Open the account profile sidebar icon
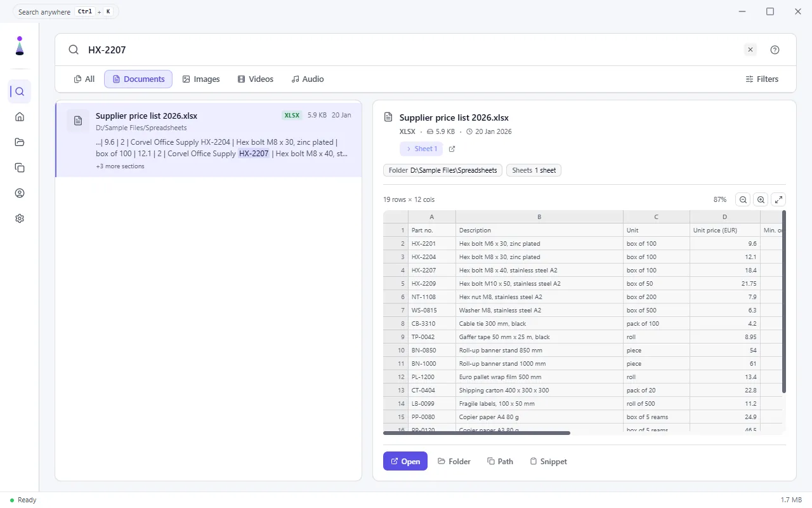The image size is (812, 508). [x=20, y=193]
